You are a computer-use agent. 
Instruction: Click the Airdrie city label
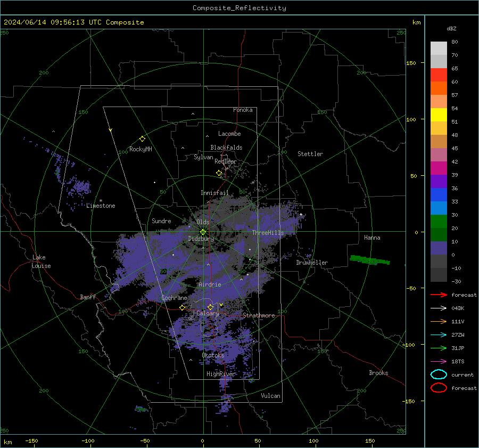pos(210,284)
